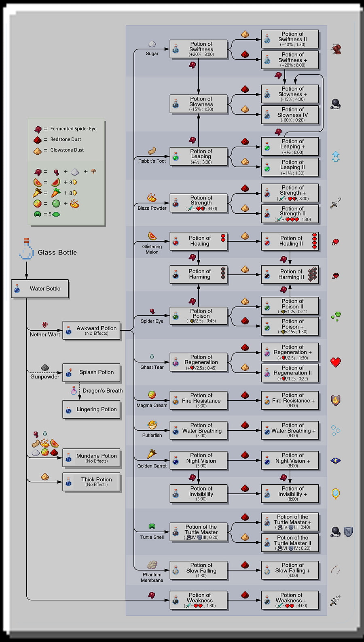Click the large Glass Bottle icon
364x642 pixels.
(x=26, y=249)
